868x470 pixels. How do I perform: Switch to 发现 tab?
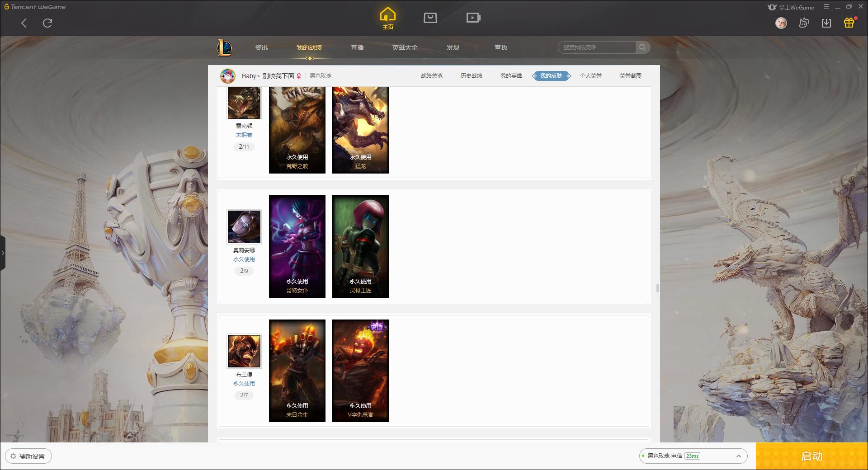[x=453, y=47]
